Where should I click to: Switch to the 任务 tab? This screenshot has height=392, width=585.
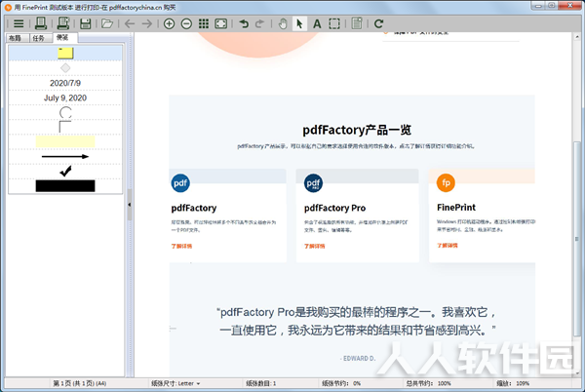pos(39,38)
